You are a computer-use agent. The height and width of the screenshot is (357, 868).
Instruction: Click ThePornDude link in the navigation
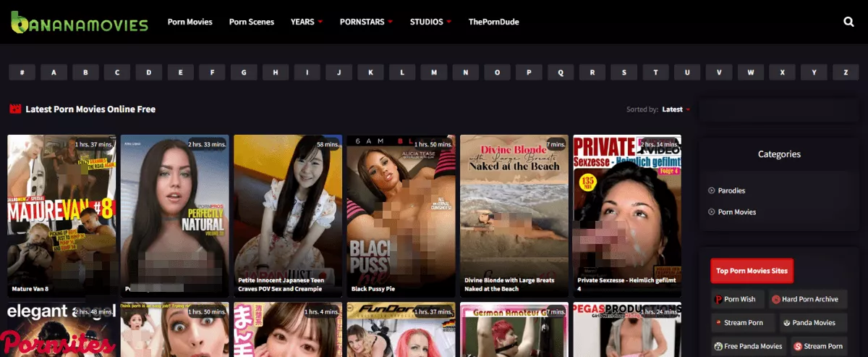click(x=493, y=22)
